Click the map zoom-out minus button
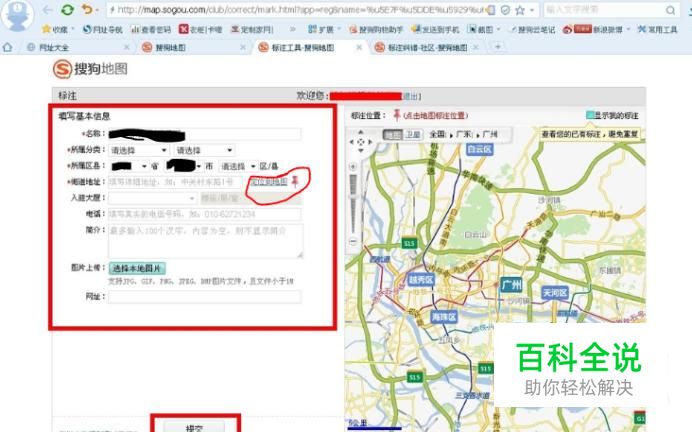This screenshot has height=432, width=692. pos(353,241)
